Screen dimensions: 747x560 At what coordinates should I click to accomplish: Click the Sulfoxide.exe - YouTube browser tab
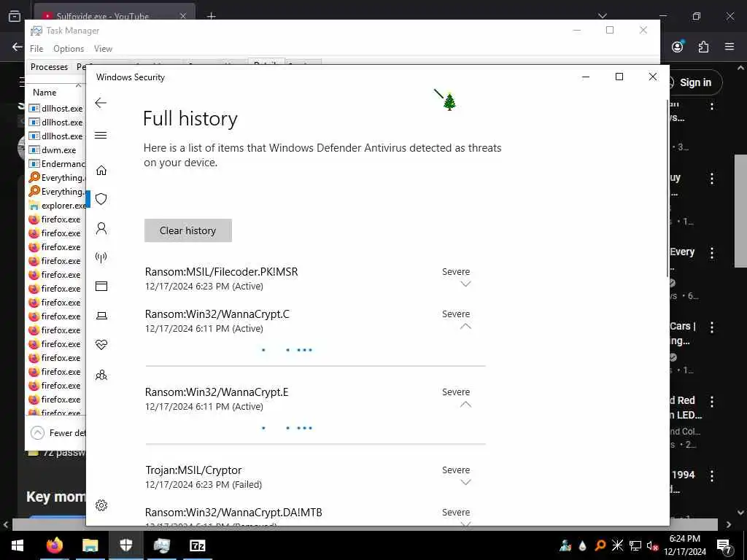click(115, 16)
